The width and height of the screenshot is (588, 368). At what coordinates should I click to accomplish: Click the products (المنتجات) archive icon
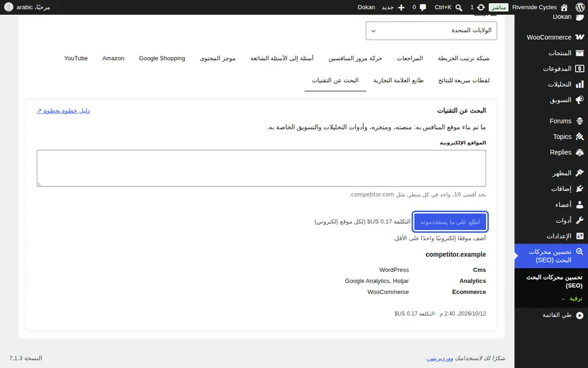coord(580,53)
